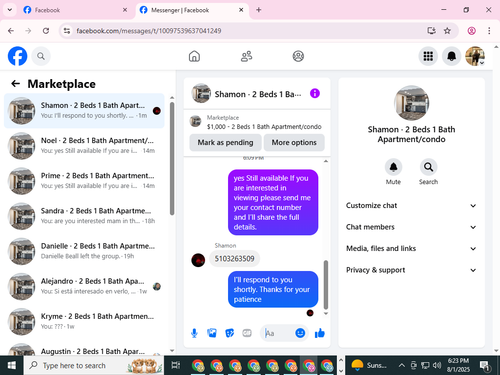Image resolution: width=500 pixels, height=375 pixels.
Task: Open the Augustin conversation
Action: 84,349
